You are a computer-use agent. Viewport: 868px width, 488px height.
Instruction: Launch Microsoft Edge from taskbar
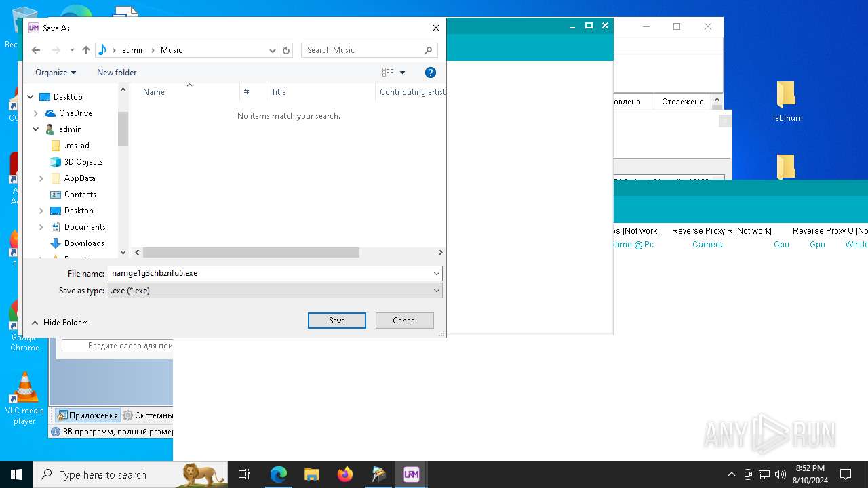coord(279,474)
